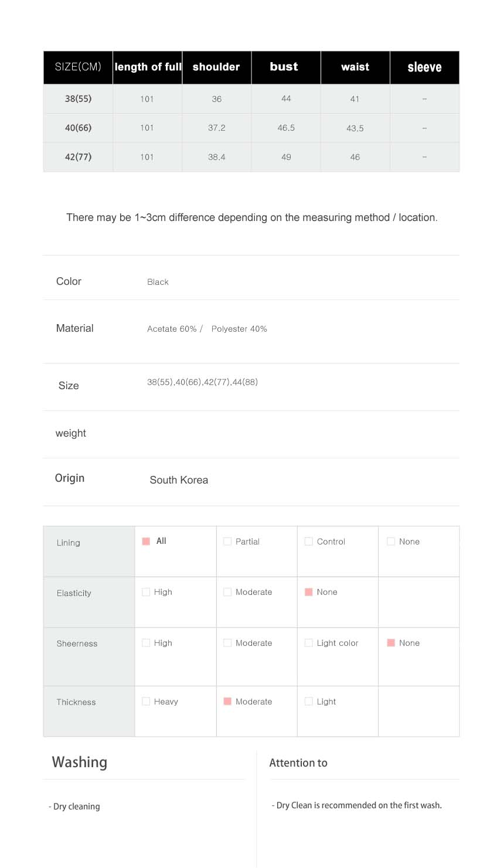Click the 'shoulder' column header
Viewport: 504px width, 868px height.
click(216, 67)
